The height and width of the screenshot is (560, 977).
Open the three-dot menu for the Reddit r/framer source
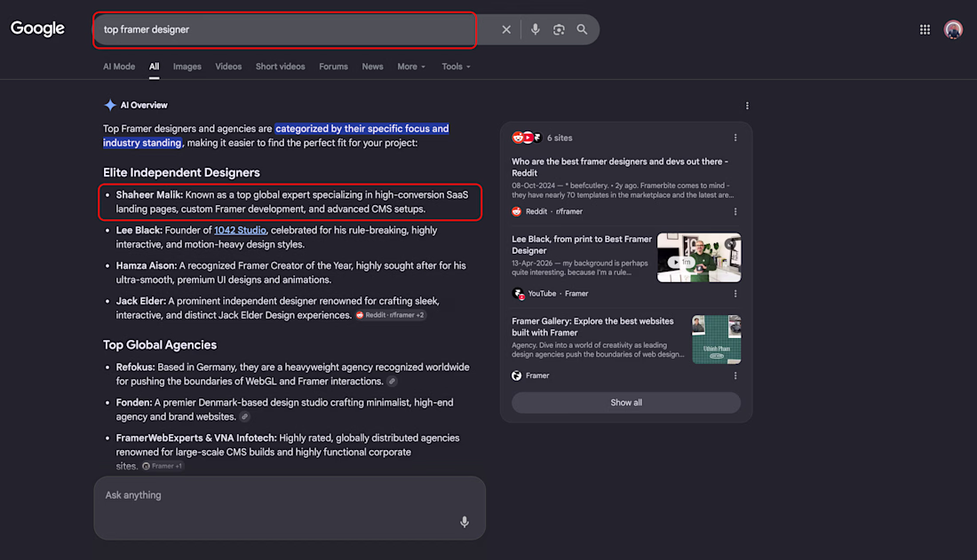(735, 212)
